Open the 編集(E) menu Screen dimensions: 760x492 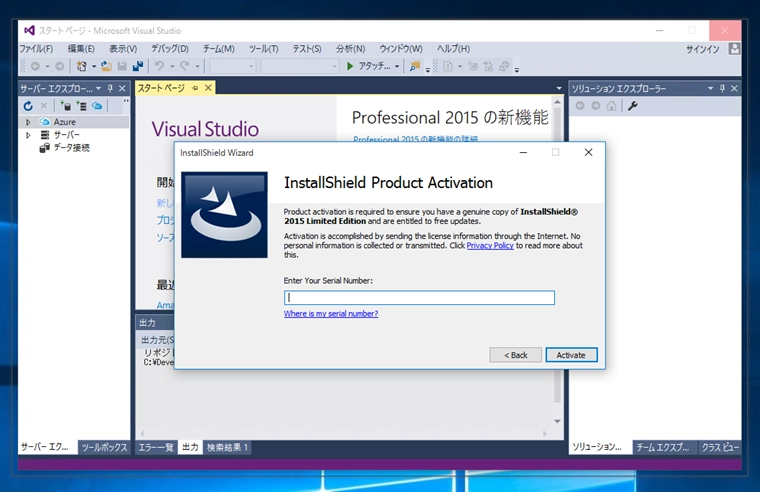click(81, 49)
